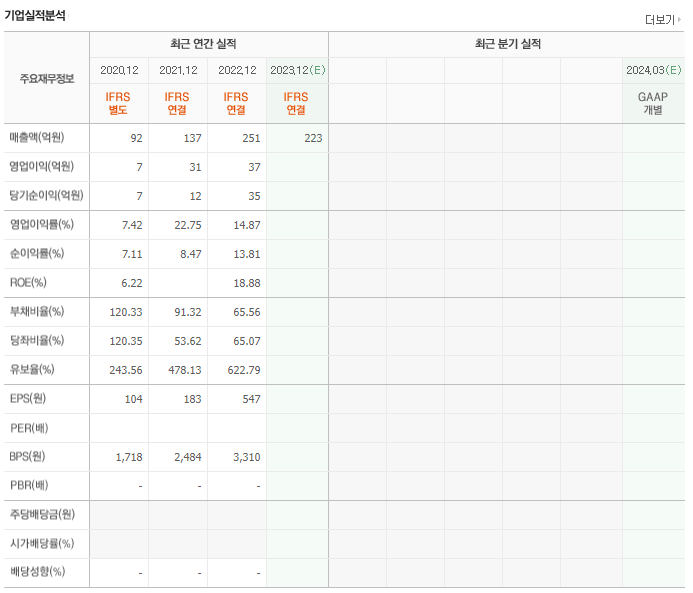This screenshot has width=693, height=593.
Task: Select the 유보율 value 478.13
Action: click(185, 370)
